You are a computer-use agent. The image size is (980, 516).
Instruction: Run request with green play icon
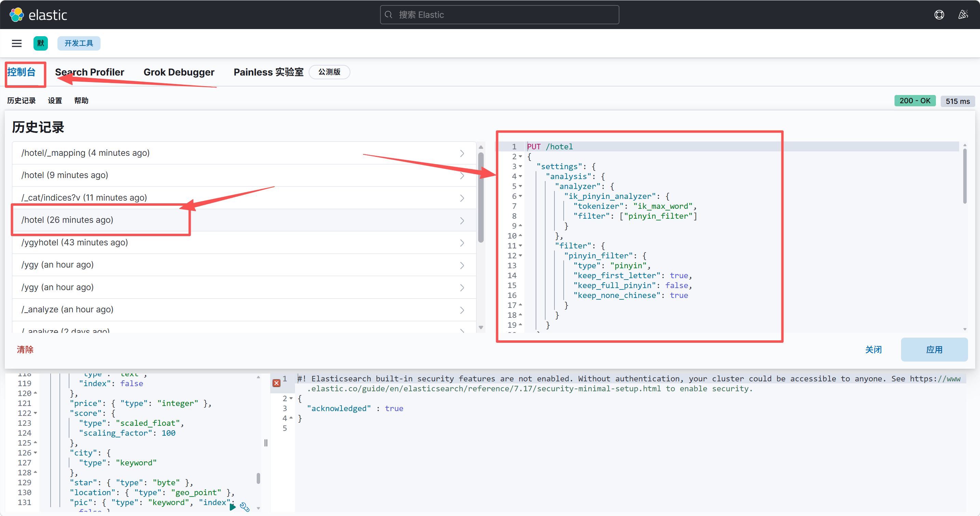click(x=232, y=506)
